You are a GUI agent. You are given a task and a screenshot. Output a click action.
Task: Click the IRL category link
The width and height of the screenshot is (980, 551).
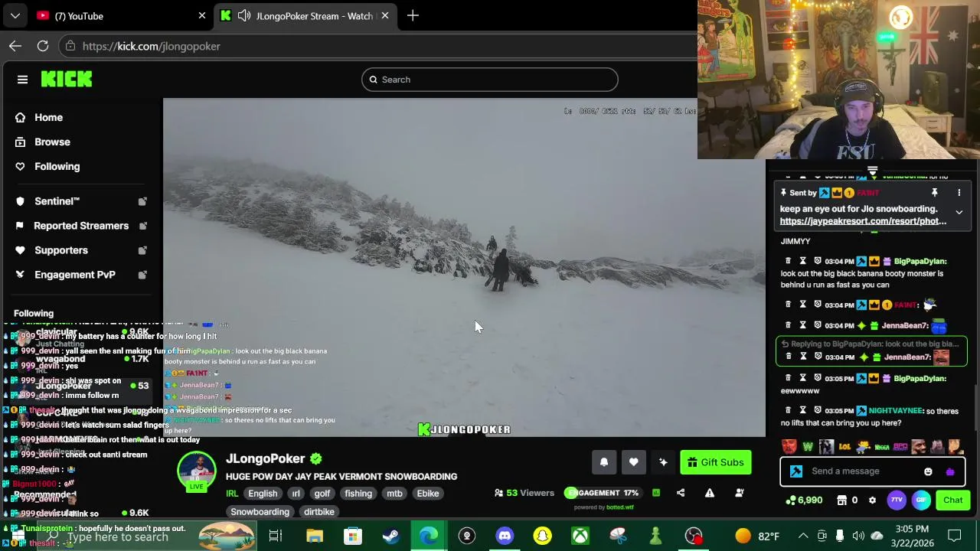click(x=232, y=494)
